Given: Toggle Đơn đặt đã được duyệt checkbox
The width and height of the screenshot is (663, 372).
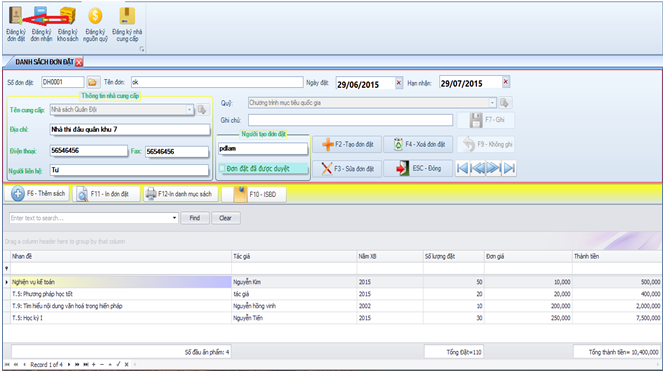Looking at the screenshot, I should 222,169.
